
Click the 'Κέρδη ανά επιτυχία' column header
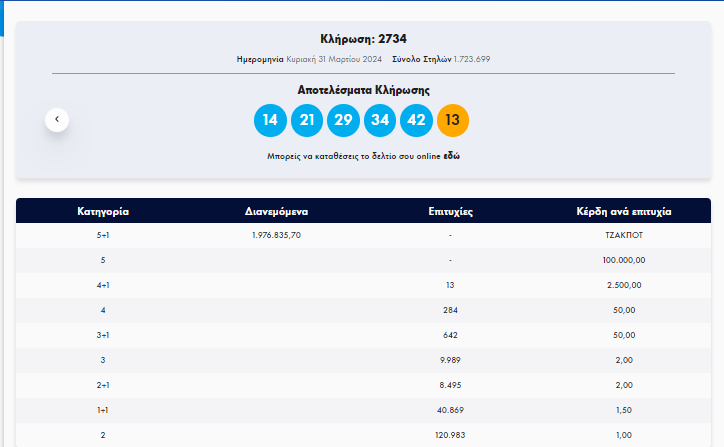(x=624, y=212)
